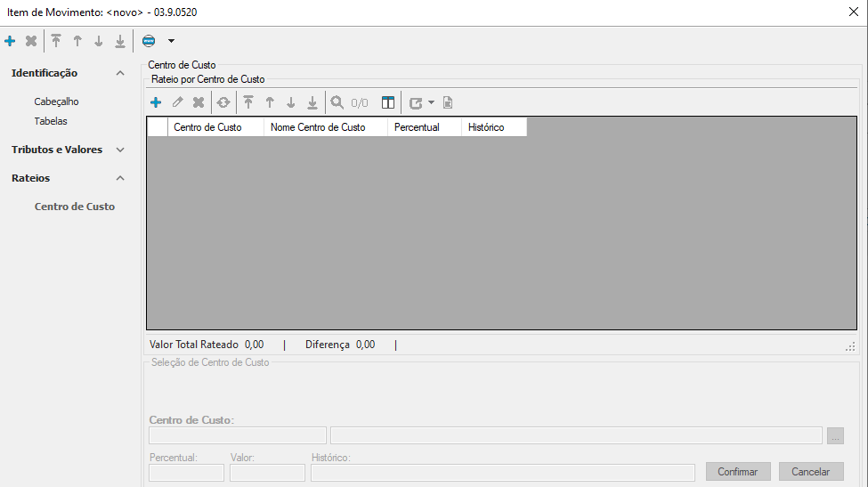Click the pencil edit icon in the Rateio toolbar

click(177, 102)
